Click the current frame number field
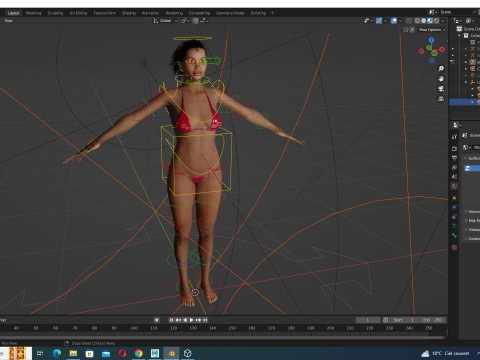This screenshot has height=360, width=480. point(368,320)
